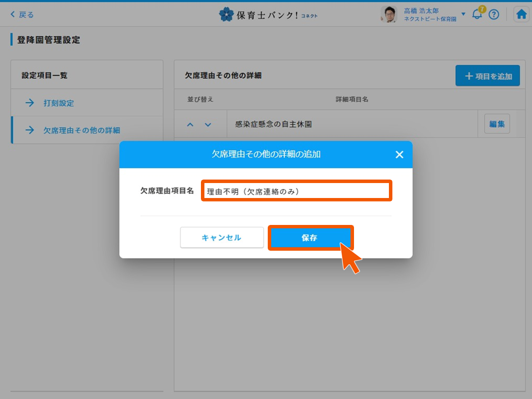Open the notification bell

pos(477,14)
